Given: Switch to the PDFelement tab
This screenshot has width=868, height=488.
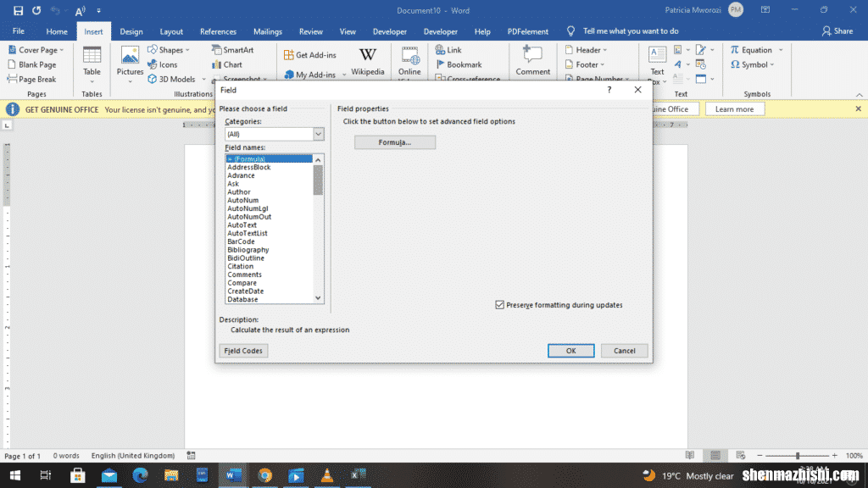Looking at the screenshot, I should point(527,31).
